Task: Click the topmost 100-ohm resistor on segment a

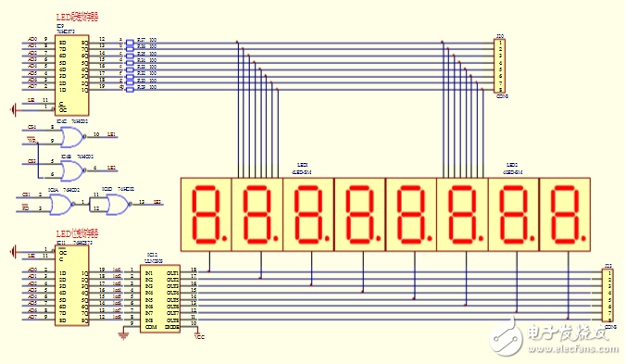Action: tap(130, 42)
